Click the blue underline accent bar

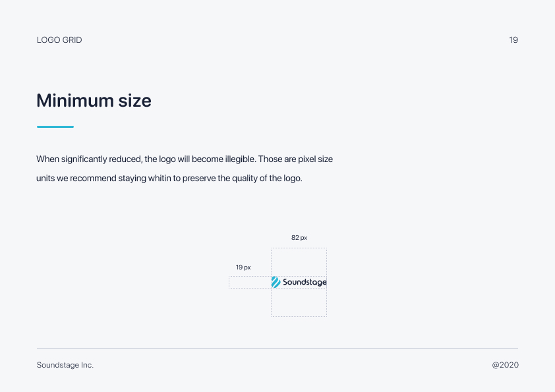point(55,126)
